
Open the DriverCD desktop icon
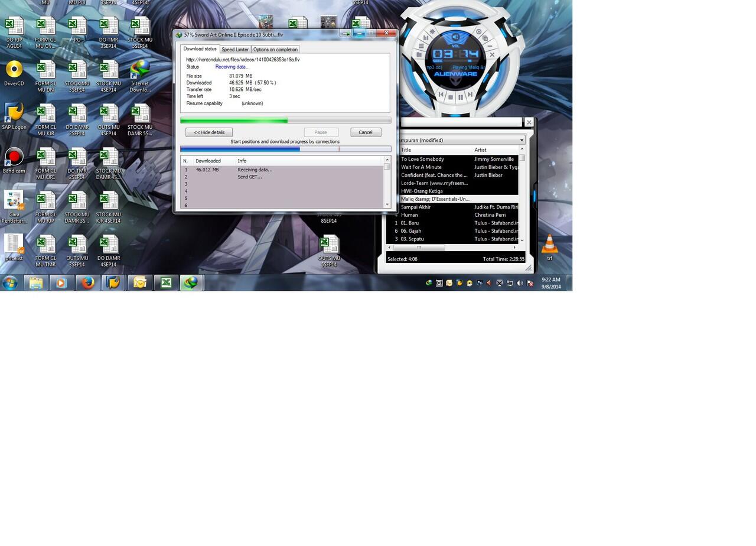[x=14, y=73]
